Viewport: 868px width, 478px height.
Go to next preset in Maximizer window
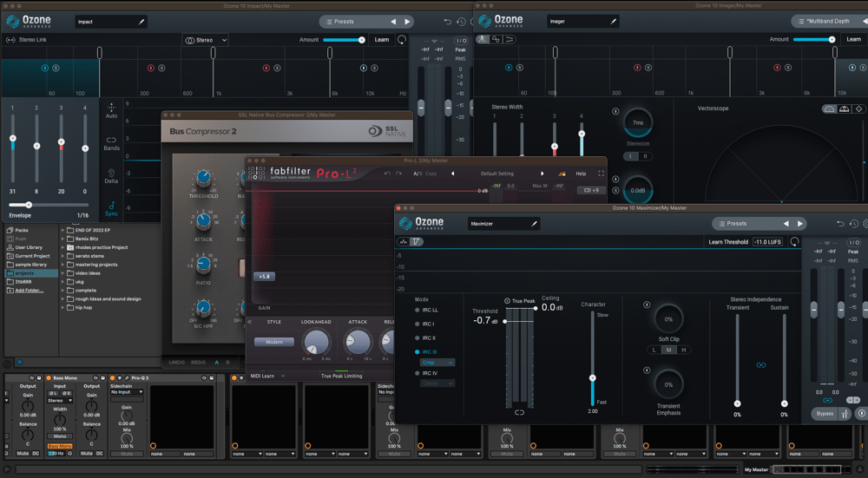click(x=799, y=224)
